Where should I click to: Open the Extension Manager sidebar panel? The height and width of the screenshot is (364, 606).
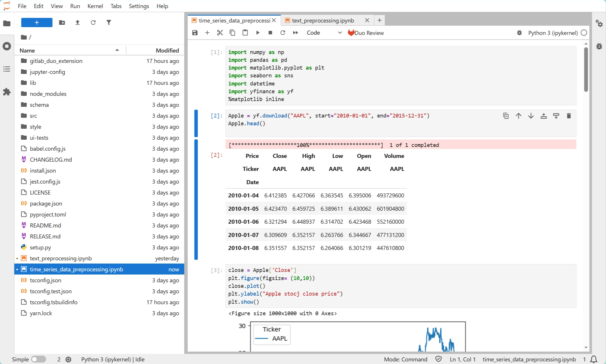7,92
